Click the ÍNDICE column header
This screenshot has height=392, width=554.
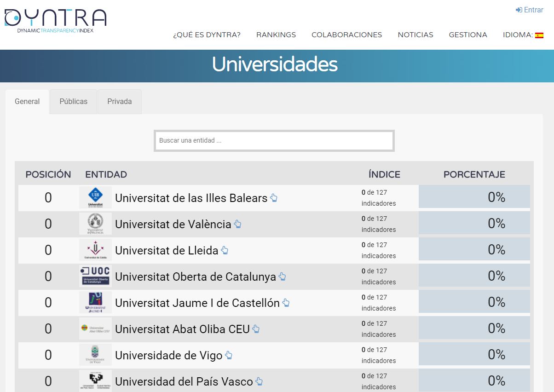click(x=384, y=175)
